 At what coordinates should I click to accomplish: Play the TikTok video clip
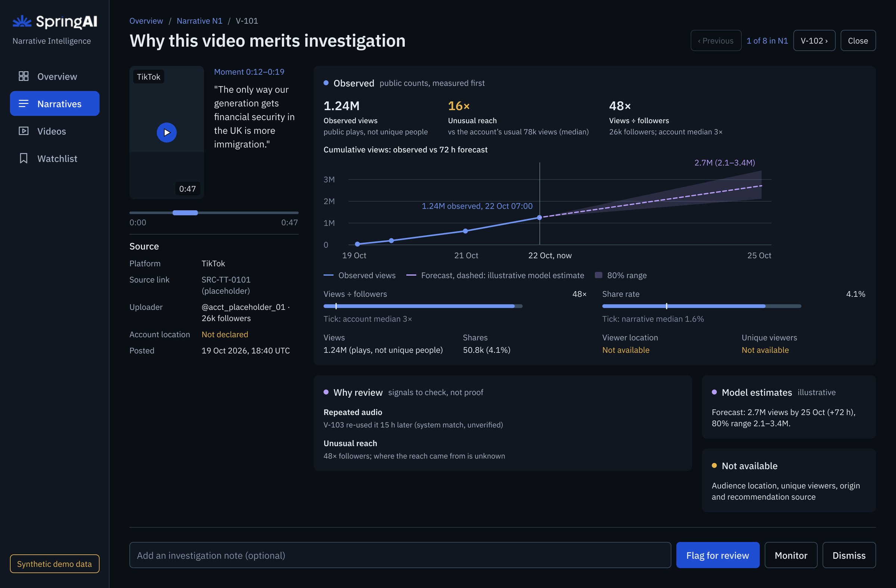coord(167,133)
